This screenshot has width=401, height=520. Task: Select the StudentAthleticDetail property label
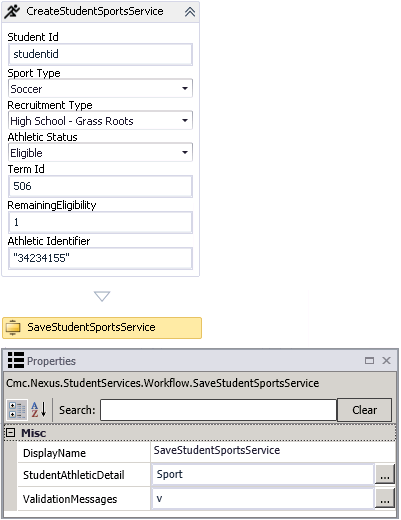74,475
